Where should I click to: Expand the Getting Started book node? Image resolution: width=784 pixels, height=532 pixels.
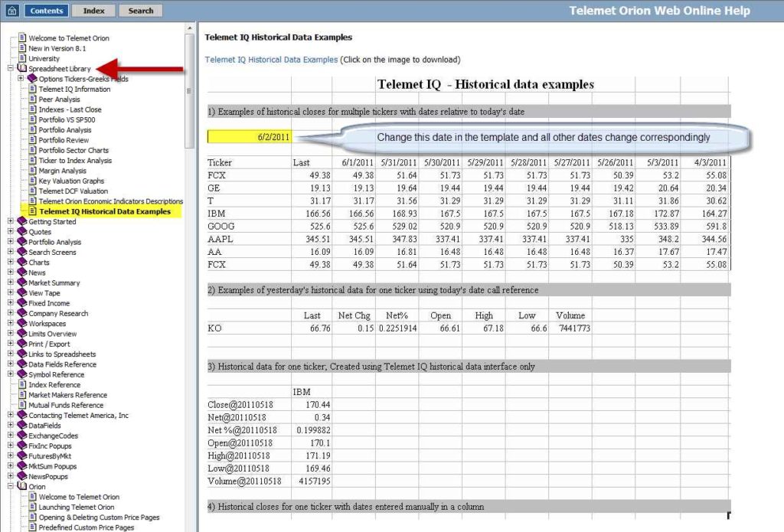tap(11, 222)
